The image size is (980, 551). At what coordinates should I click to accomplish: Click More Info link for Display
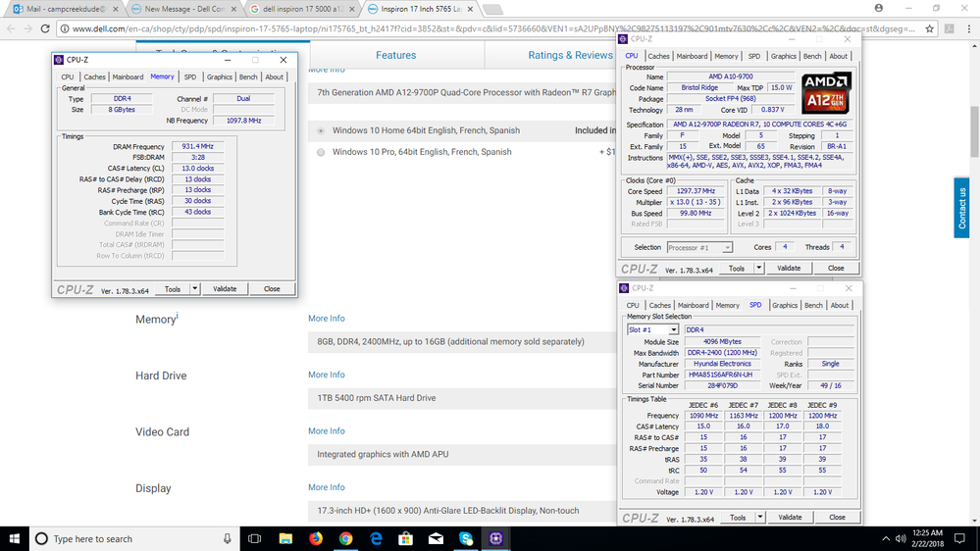click(327, 487)
